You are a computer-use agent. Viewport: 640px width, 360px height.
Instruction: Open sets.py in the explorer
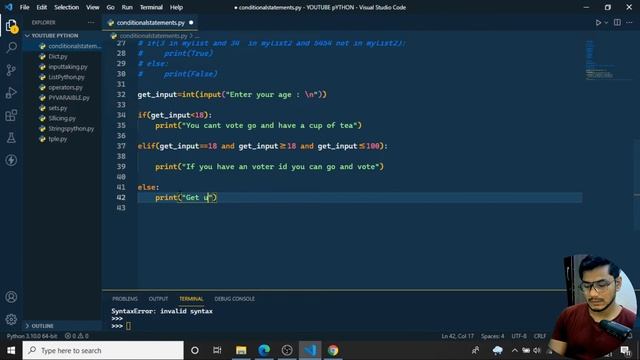(58, 108)
